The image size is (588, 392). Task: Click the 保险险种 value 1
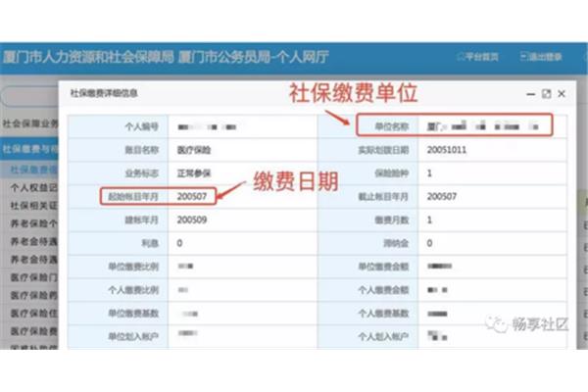429,173
